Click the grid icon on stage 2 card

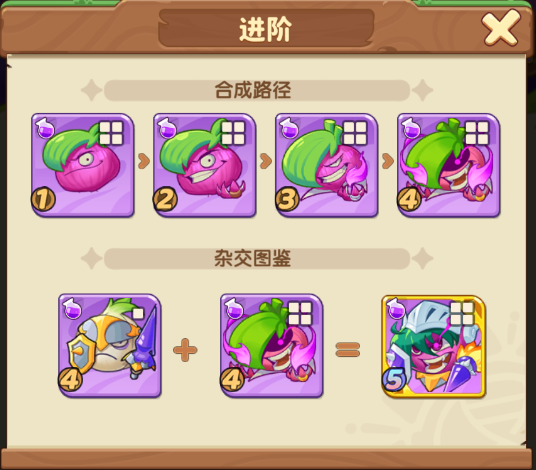[233, 133]
